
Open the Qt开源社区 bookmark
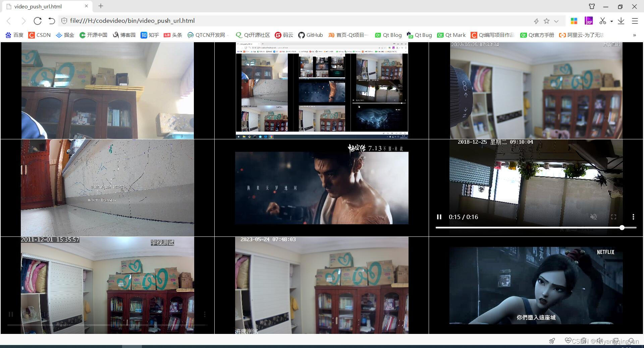point(253,35)
